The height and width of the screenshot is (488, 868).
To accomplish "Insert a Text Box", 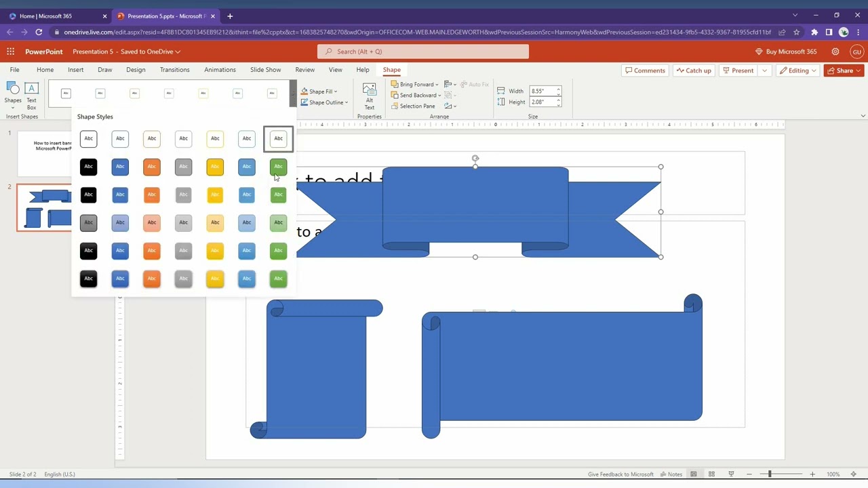I will pyautogui.click(x=31, y=94).
